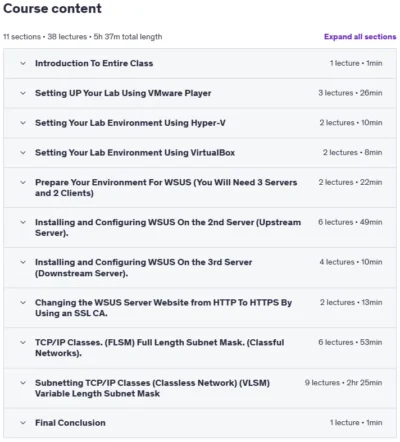Click chevron for HTTP To HTTPS section
This screenshot has height=442, width=400.
23,303
